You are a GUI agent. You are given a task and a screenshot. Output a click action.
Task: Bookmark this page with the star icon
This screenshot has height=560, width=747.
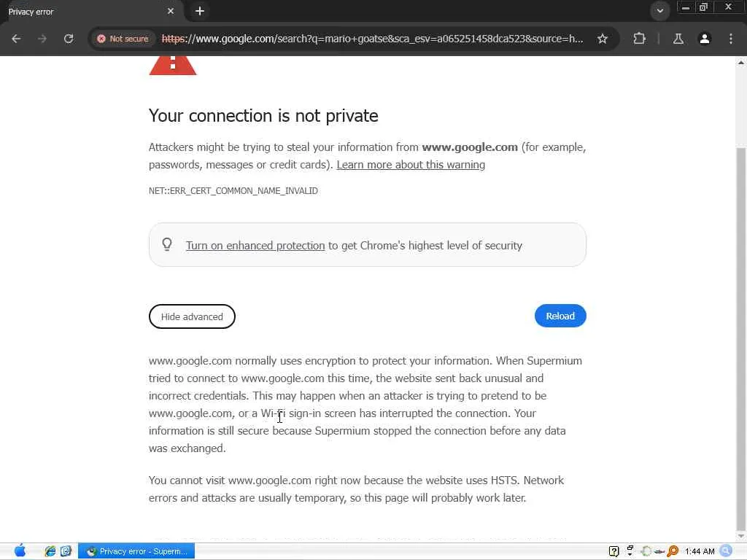(603, 39)
